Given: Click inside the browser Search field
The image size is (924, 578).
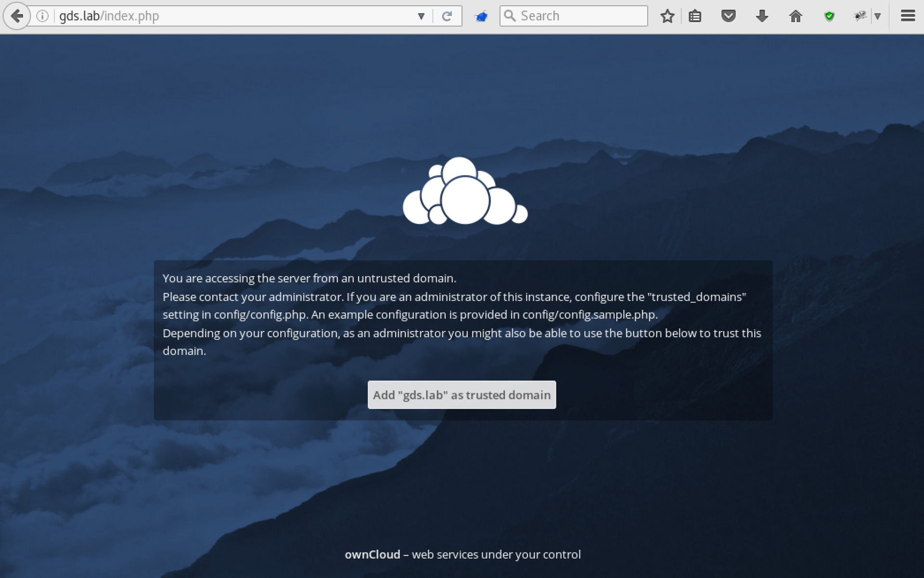Looking at the screenshot, I should point(582,16).
